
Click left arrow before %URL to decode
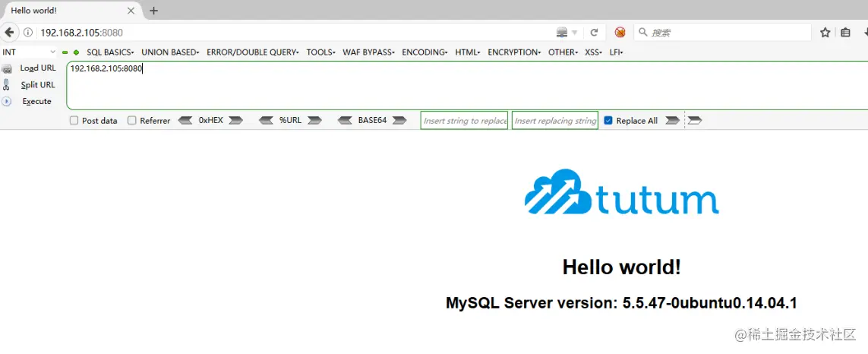(267, 120)
